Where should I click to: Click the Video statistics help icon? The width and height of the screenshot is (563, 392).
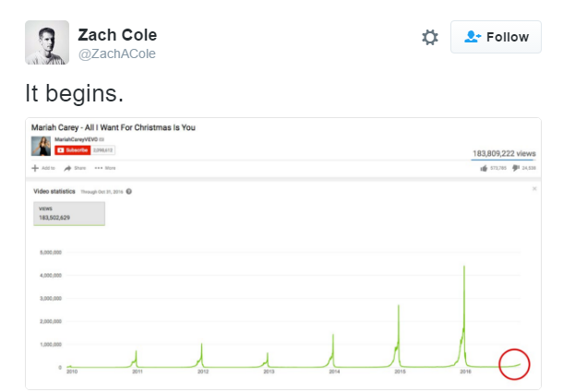(x=129, y=192)
